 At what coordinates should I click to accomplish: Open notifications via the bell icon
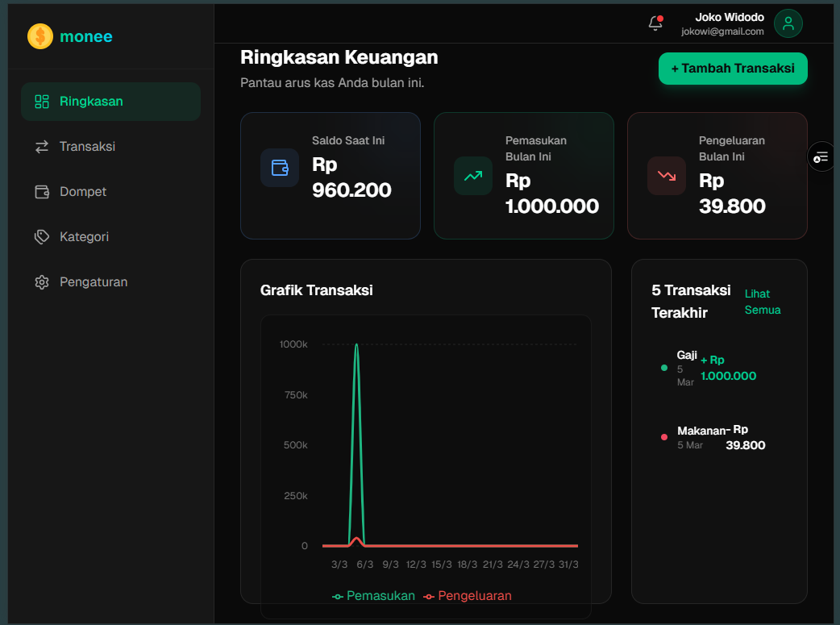click(x=655, y=23)
